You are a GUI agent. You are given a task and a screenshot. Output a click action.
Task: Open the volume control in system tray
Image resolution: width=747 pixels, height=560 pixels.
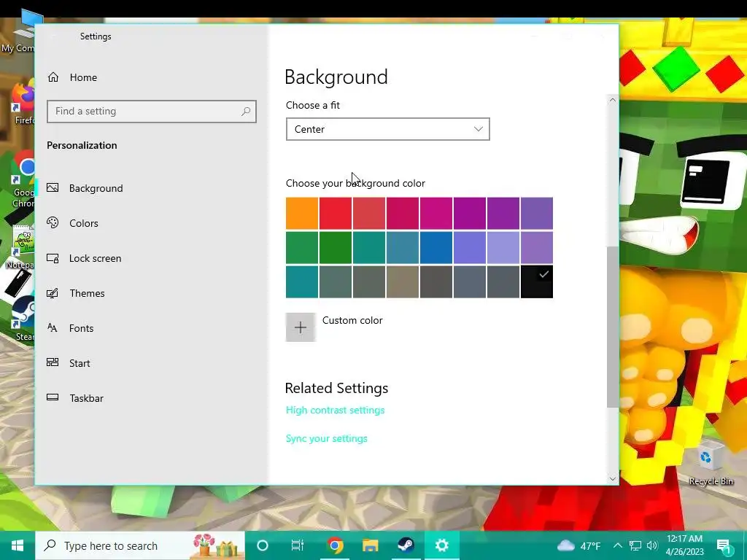pyautogui.click(x=652, y=545)
